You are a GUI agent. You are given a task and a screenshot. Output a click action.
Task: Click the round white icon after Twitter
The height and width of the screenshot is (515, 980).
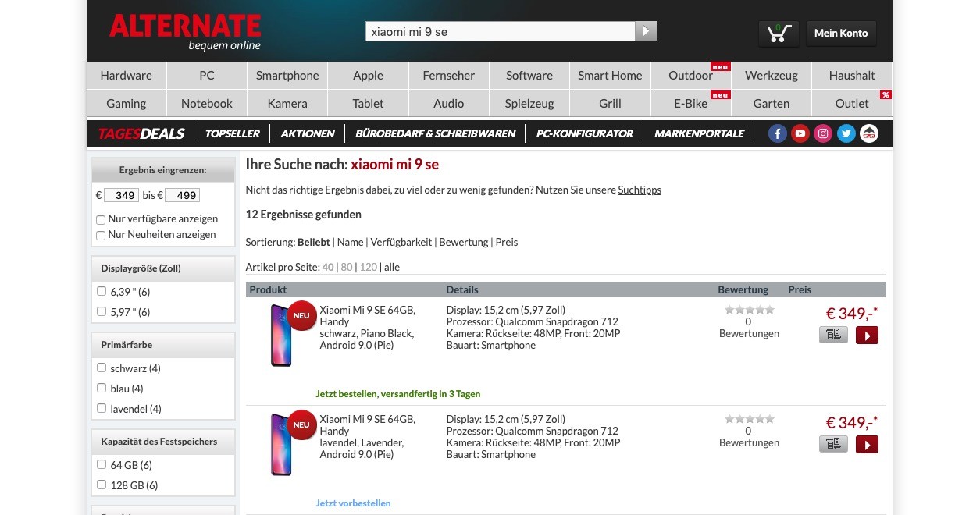click(869, 133)
